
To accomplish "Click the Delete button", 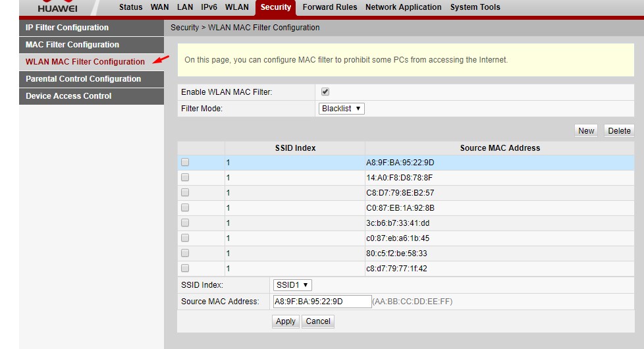I will click(620, 130).
